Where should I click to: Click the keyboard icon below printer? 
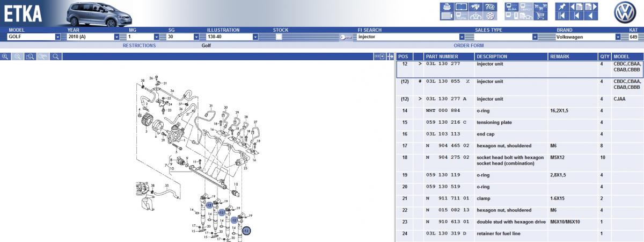coord(447,16)
